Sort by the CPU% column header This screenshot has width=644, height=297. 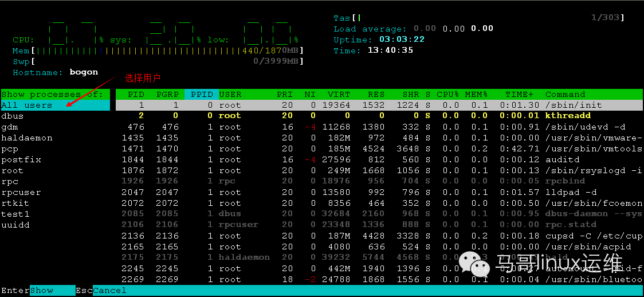[447, 95]
